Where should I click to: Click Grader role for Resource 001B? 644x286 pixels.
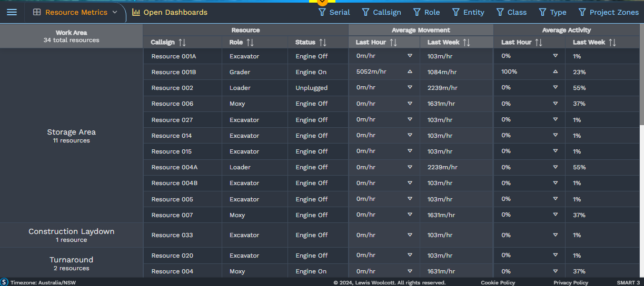[x=240, y=72]
